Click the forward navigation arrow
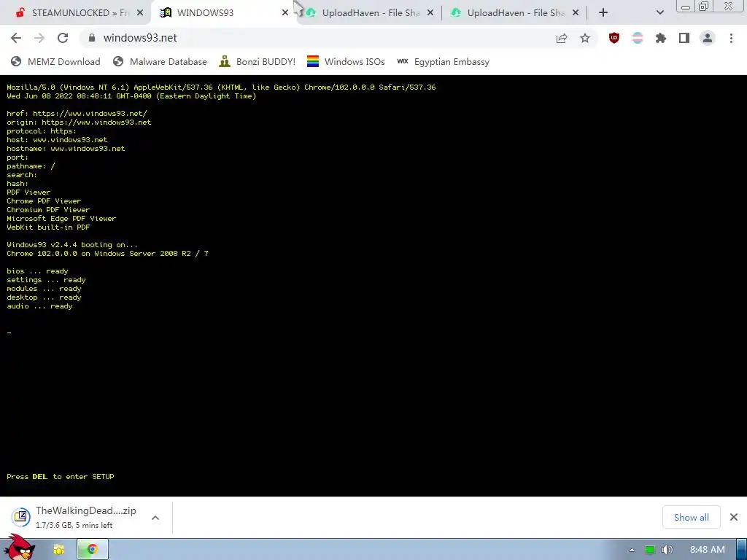The image size is (747, 560). point(39,38)
